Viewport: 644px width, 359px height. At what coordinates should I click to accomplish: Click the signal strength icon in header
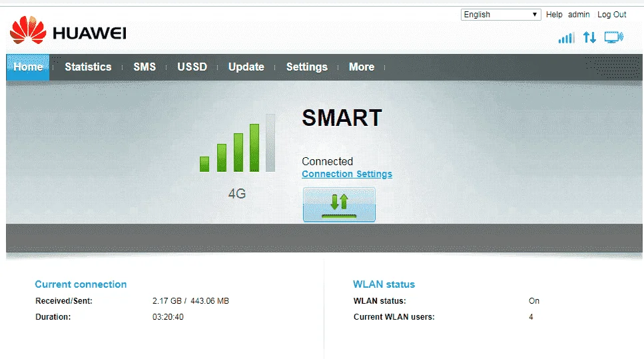[566, 38]
